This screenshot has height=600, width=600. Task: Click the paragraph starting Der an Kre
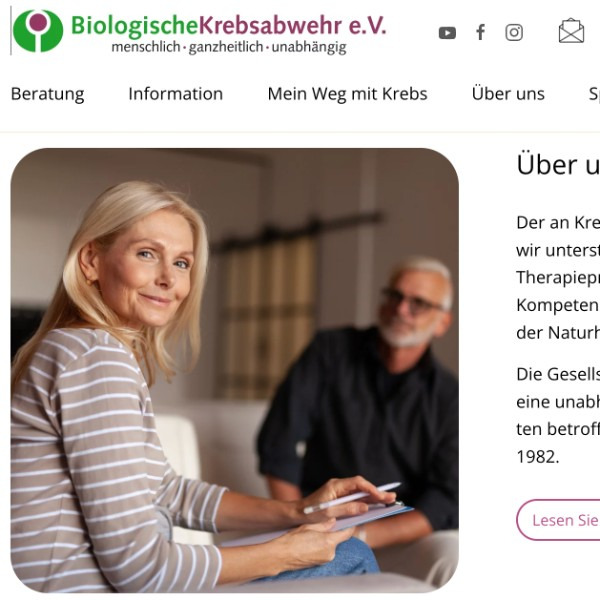558,277
